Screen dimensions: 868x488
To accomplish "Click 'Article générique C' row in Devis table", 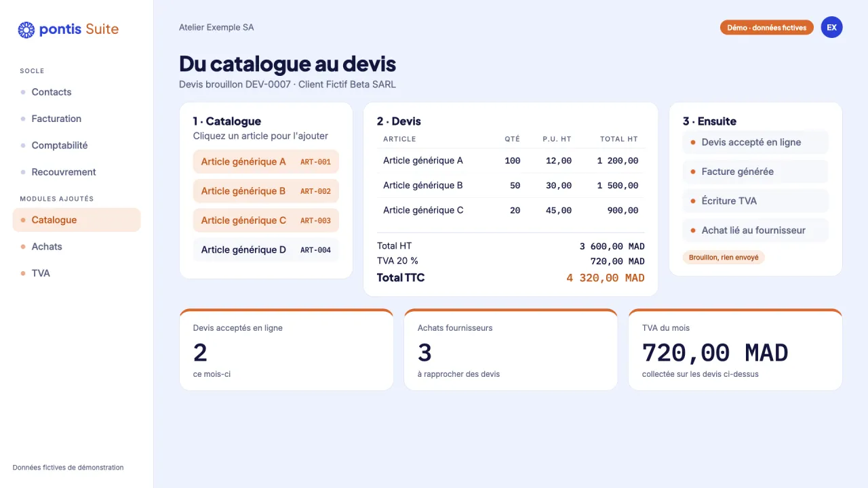I will tap(511, 210).
